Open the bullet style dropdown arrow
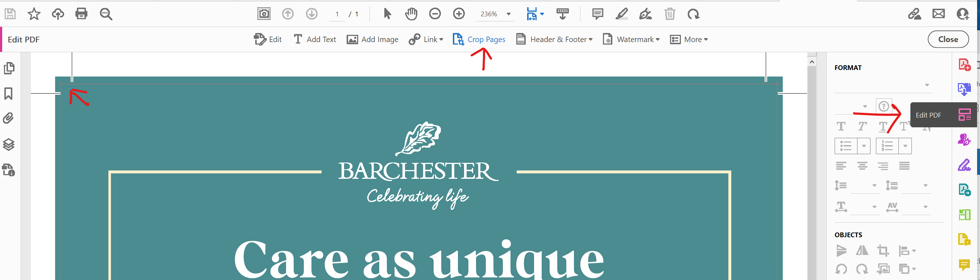Viewport: 980px width, 280px height. pyautogui.click(x=864, y=146)
